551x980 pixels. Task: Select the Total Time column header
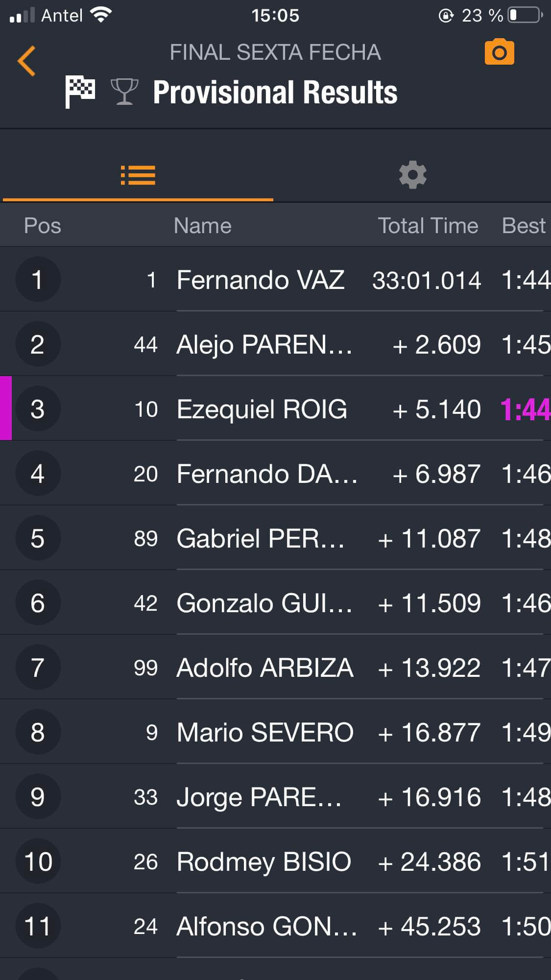click(x=428, y=226)
